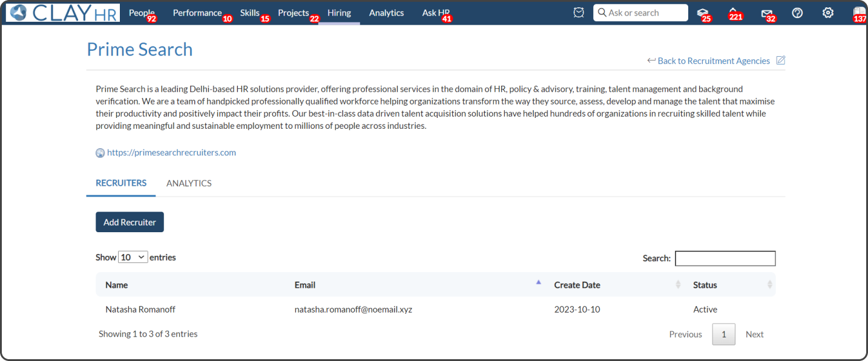Screen dimensions: 868x361
Task: Open the Ask HR menu
Action: (436, 13)
